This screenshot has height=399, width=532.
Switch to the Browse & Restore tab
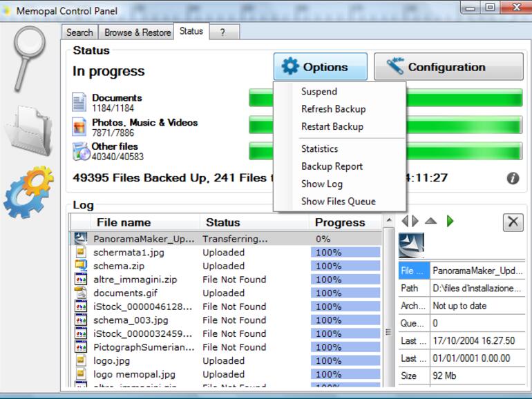[x=137, y=32]
